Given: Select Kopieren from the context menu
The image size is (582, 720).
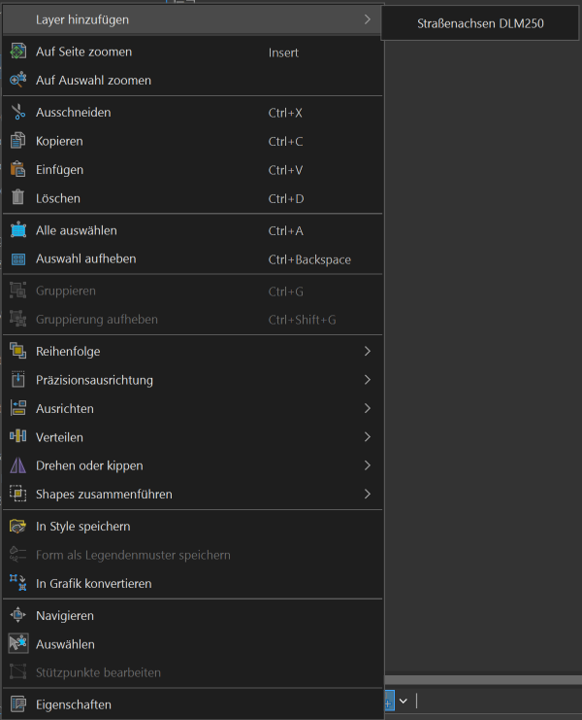Looking at the screenshot, I should (193, 141).
